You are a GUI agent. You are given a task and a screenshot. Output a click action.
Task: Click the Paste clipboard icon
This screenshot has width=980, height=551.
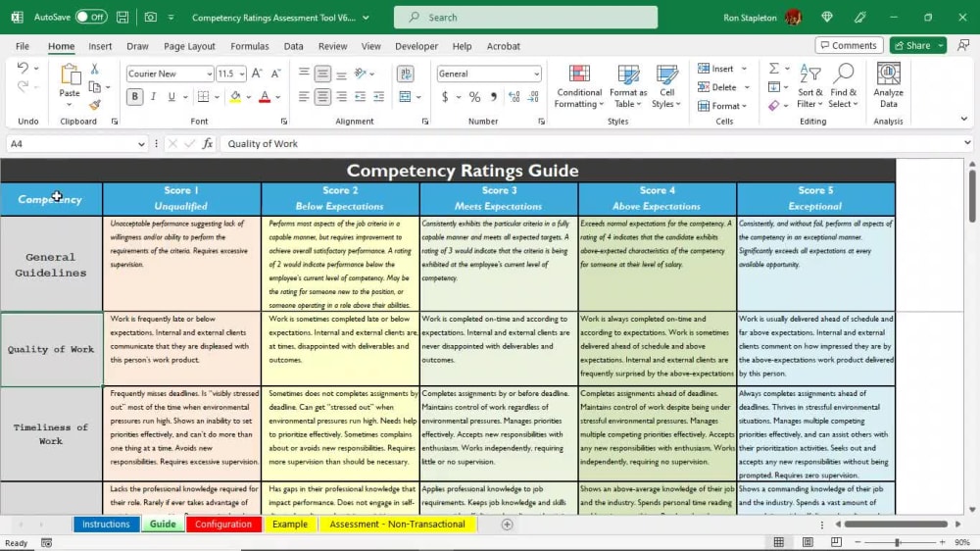[x=70, y=75]
